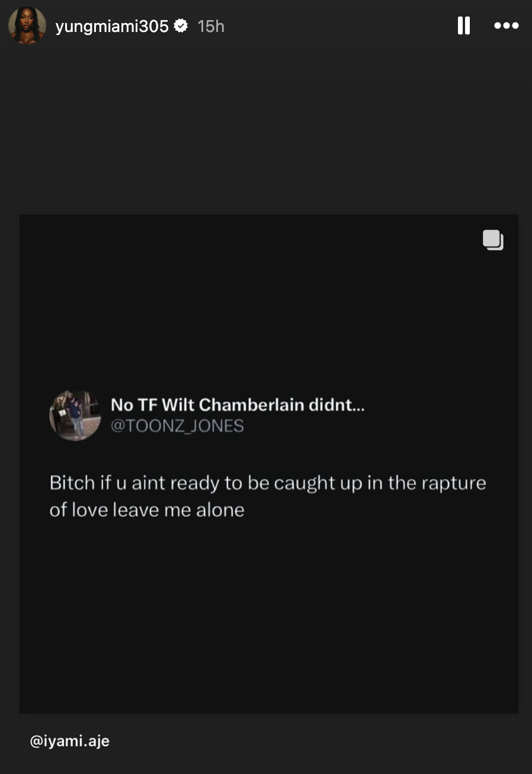Open the yungmiami305 username link

tap(112, 26)
